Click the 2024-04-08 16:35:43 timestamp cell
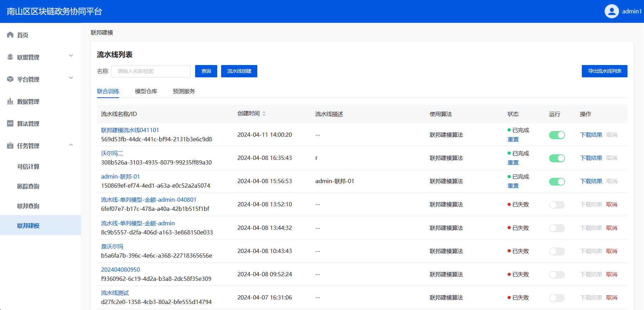The image size is (644, 310). 265,158
